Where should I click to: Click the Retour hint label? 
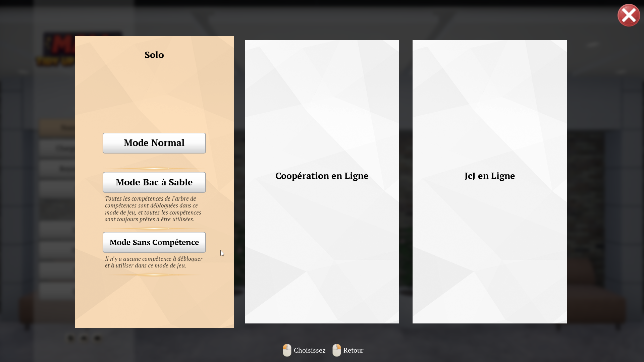[x=354, y=350]
